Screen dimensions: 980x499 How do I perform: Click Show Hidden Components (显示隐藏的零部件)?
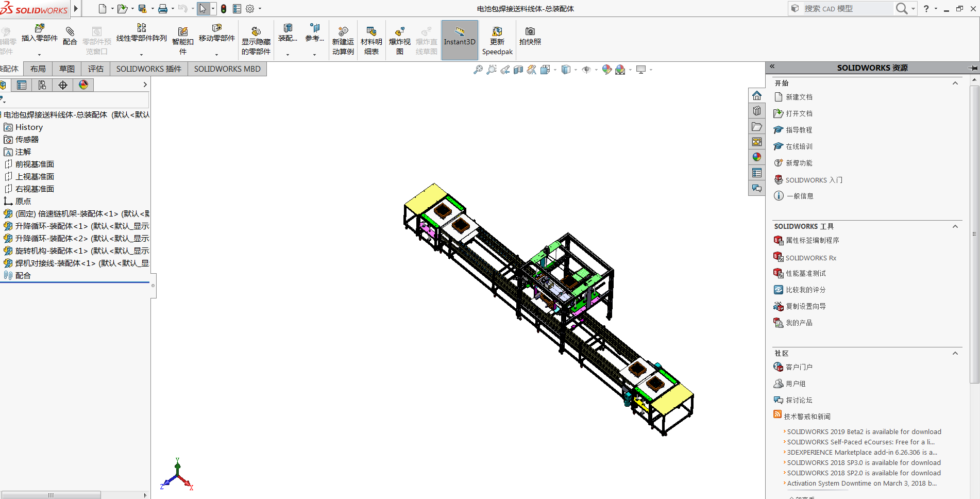(x=256, y=40)
